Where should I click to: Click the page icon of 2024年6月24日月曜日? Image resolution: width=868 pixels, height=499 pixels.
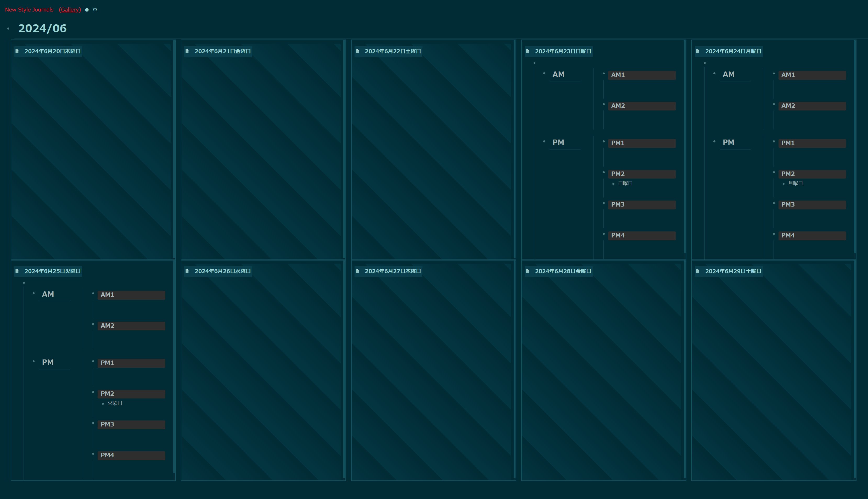[697, 51]
